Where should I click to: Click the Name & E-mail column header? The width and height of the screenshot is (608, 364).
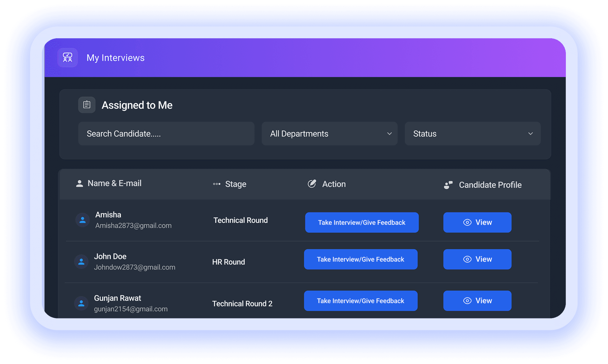click(114, 183)
